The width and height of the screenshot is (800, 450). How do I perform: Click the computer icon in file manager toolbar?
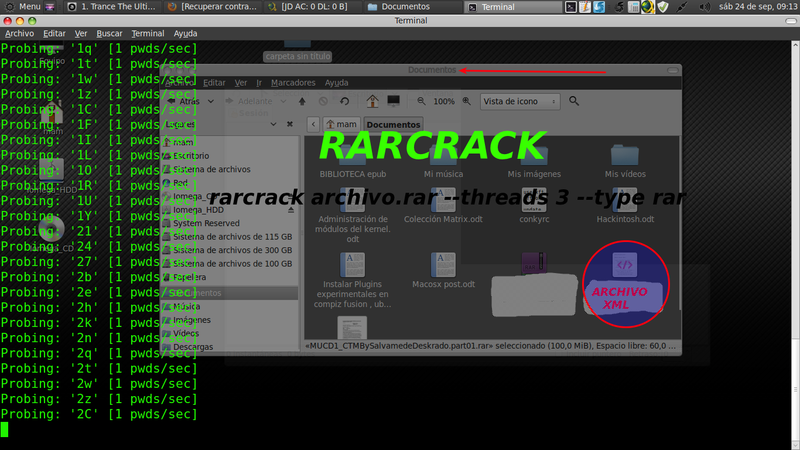click(394, 101)
